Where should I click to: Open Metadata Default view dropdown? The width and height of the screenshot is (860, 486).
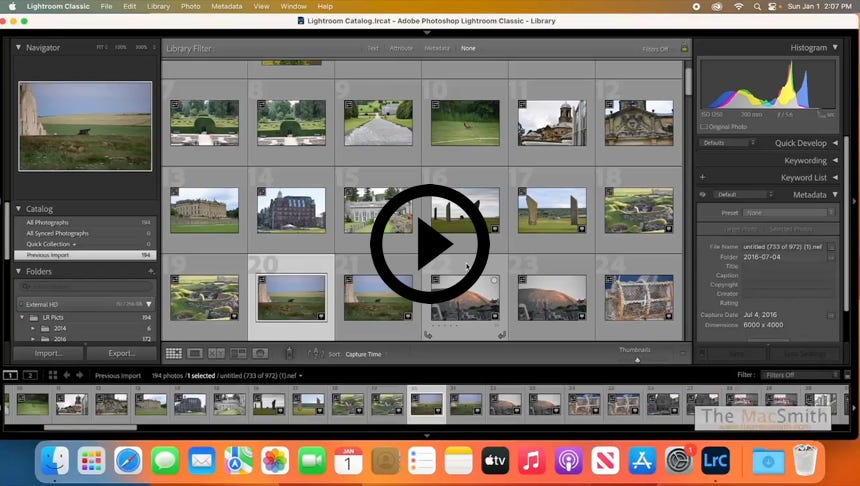tap(743, 195)
